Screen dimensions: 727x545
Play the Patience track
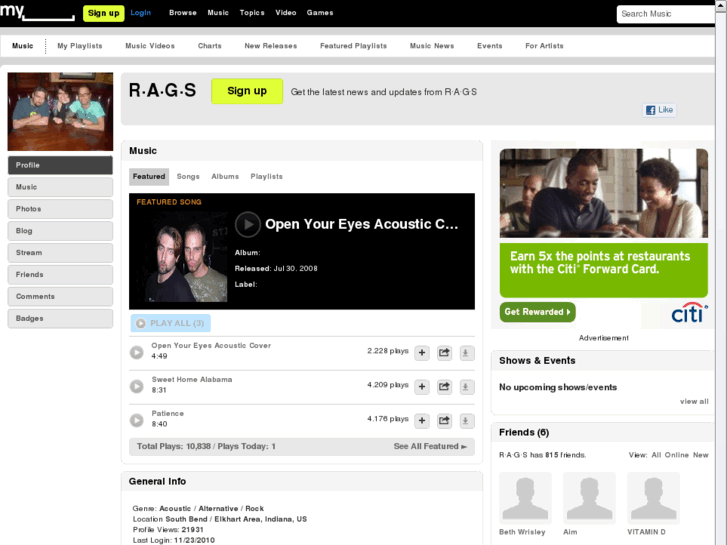[136, 420]
